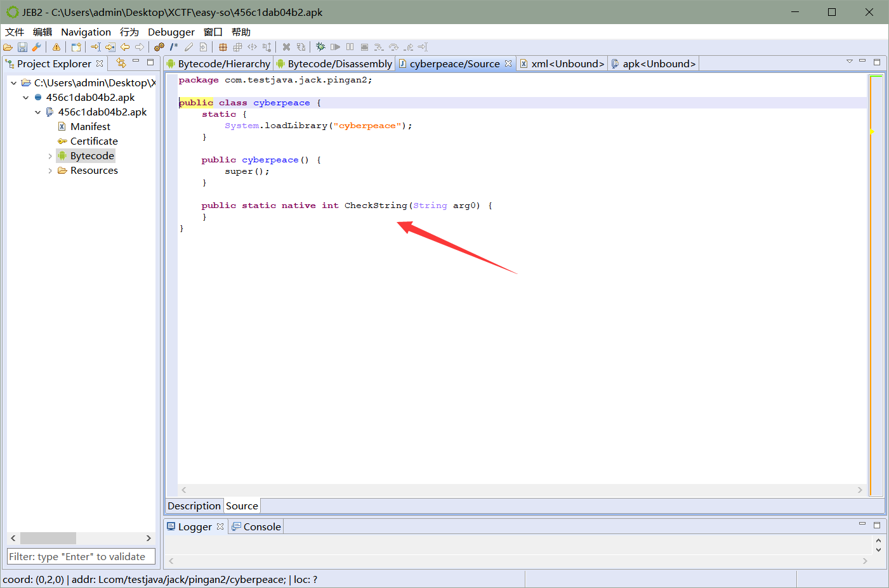Click the gray X delete icon
This screenshot has height=588, width=889.
(x=286, y=47)
